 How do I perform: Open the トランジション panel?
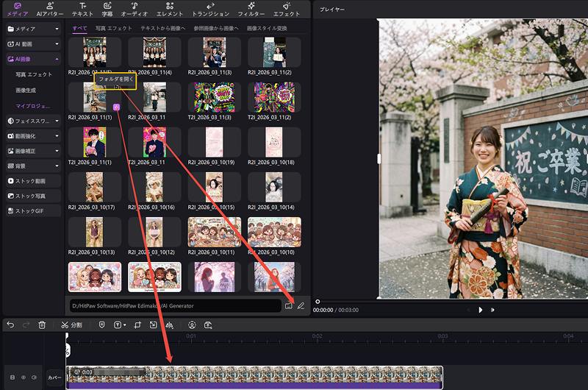210,9
